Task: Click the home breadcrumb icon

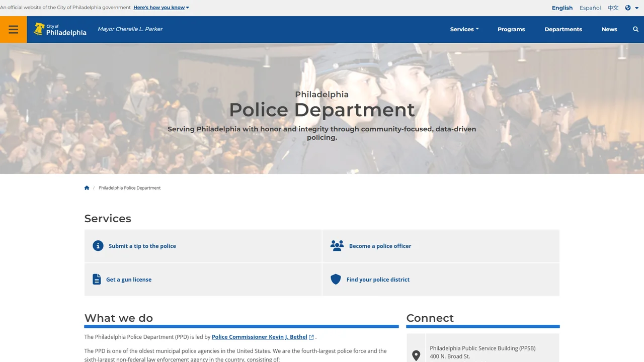Action: (x=87, y=188)
